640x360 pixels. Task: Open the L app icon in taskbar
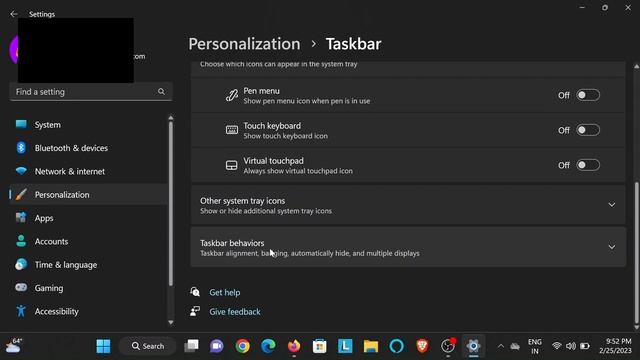click(345, 346)
